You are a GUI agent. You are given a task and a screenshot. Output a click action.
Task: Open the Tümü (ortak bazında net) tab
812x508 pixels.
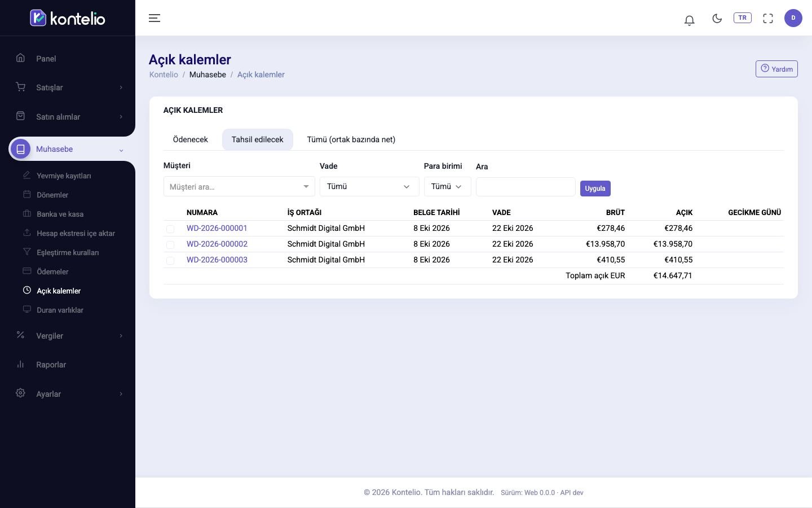tap(351, 139)
